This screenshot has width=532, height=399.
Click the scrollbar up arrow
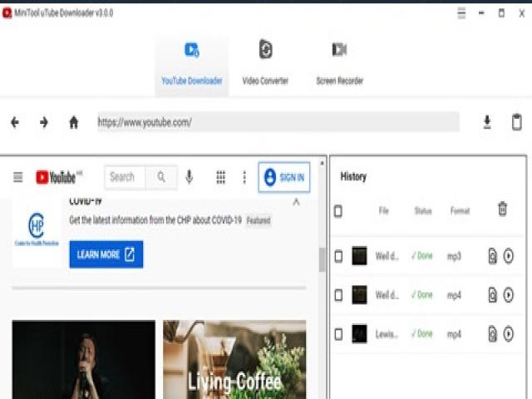pyautogui.click(x=322, y=164)
